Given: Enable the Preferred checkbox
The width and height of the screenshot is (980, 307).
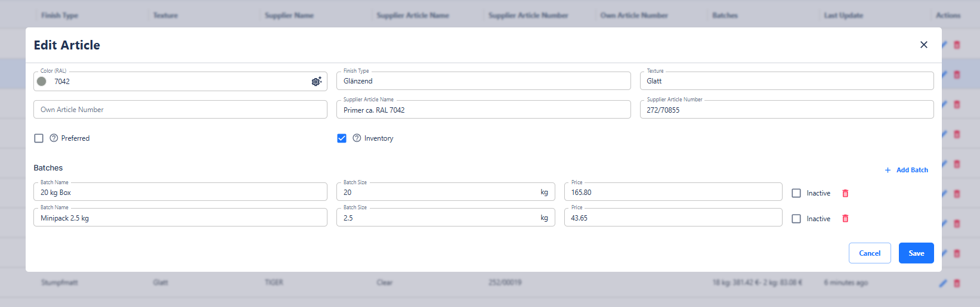Looking at the screenshot, I should [x=39, y=138].
